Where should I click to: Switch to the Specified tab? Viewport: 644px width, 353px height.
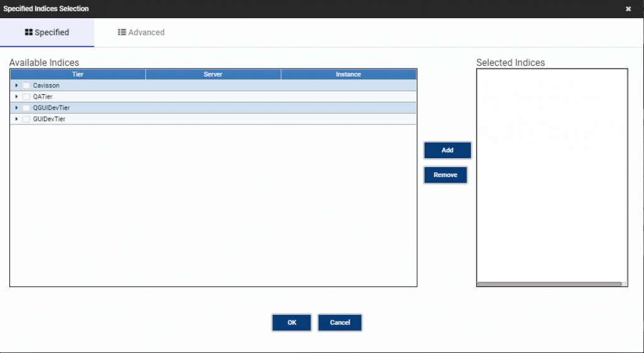click(47, 33)
